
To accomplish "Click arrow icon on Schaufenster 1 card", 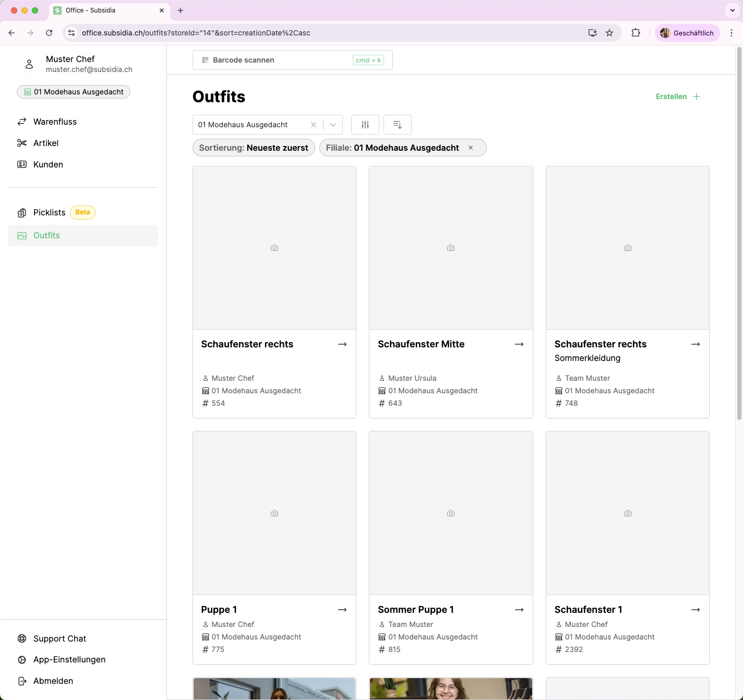I will pos(696,610).
